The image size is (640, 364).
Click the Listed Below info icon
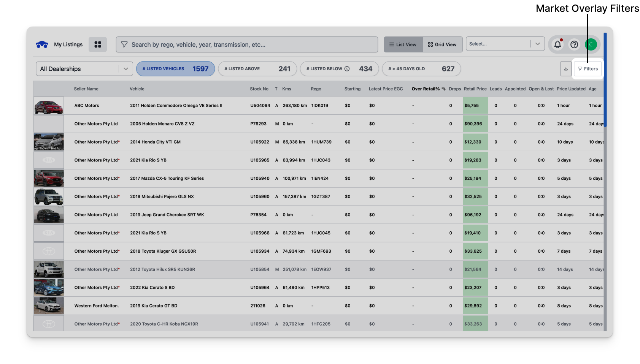click(x=347, y=69)
